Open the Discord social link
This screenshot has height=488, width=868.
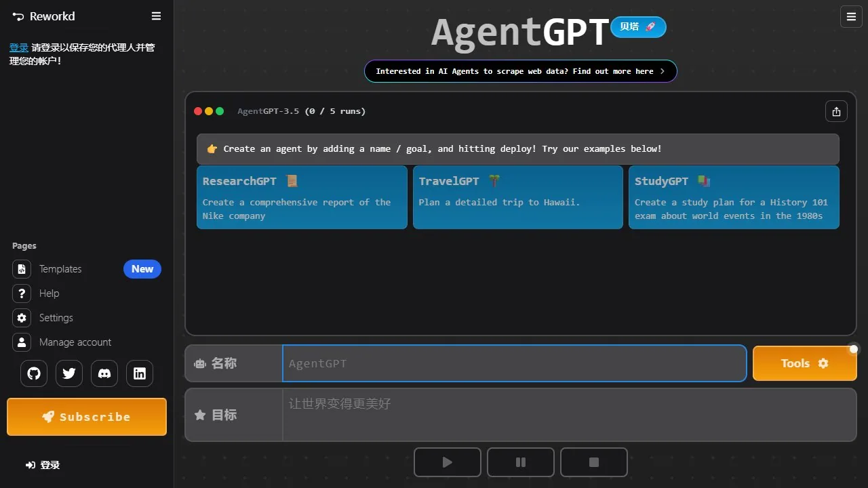click(x=104, y=373)
